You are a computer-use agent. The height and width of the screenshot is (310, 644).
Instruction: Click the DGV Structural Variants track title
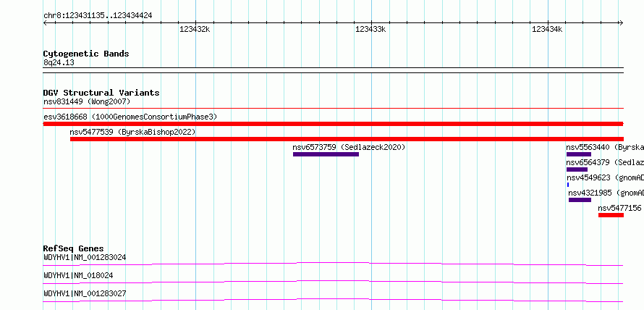(x=101, y=93)
